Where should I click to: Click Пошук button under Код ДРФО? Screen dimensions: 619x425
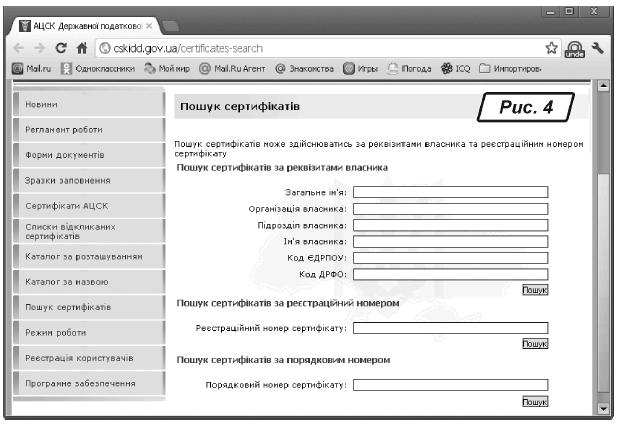click(535, 290)
